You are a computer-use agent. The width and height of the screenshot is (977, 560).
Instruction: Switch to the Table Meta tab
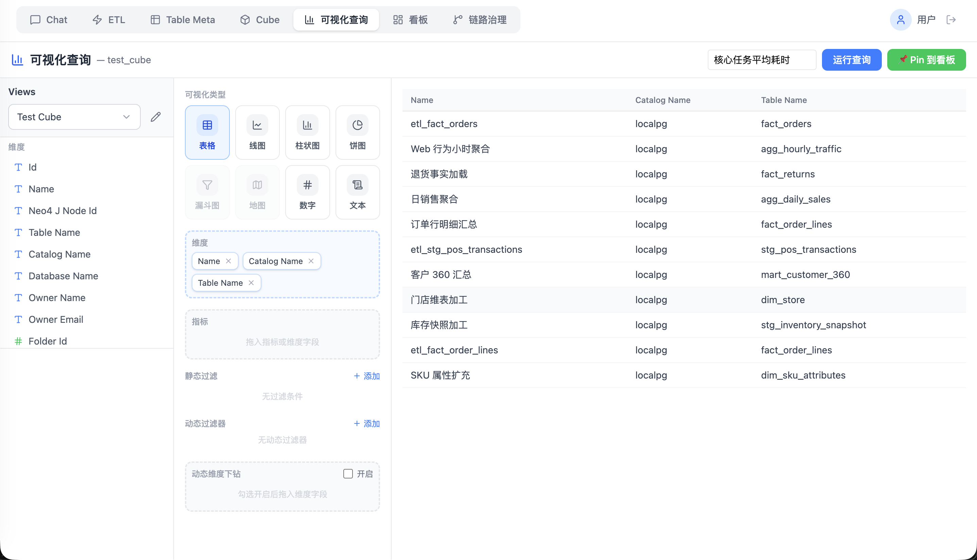(x=182, y=20)
